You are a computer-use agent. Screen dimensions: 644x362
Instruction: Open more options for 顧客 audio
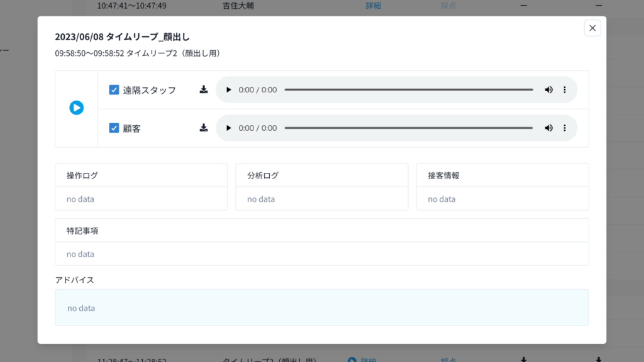(x=564, y=128)
